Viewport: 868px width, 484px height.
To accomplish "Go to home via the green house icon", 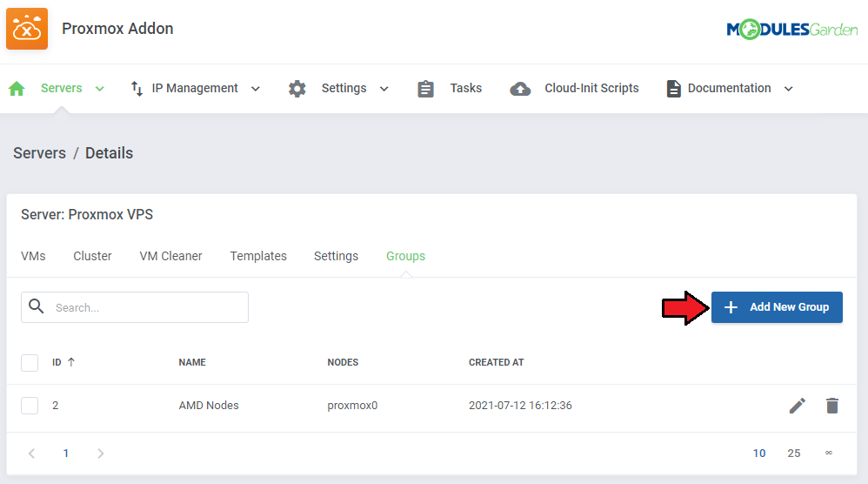I will pyautogui.click(x=17, y=89).
